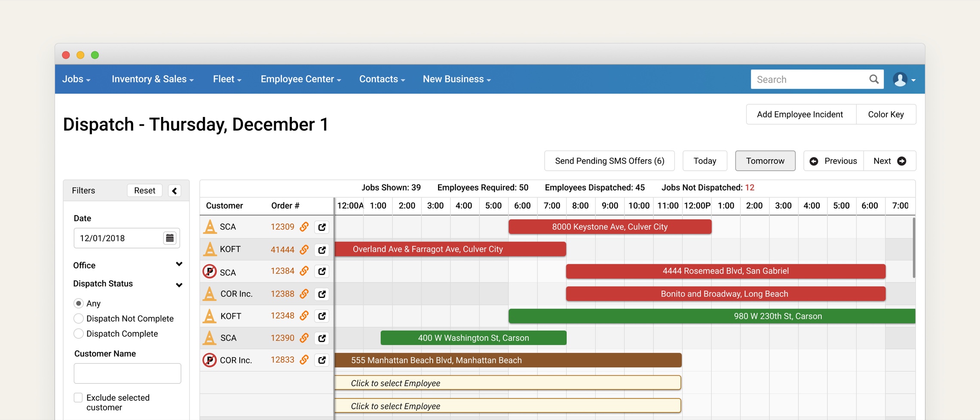Select the Any dispatch status radio
980x420 pixels.
[x=78, y=304]
